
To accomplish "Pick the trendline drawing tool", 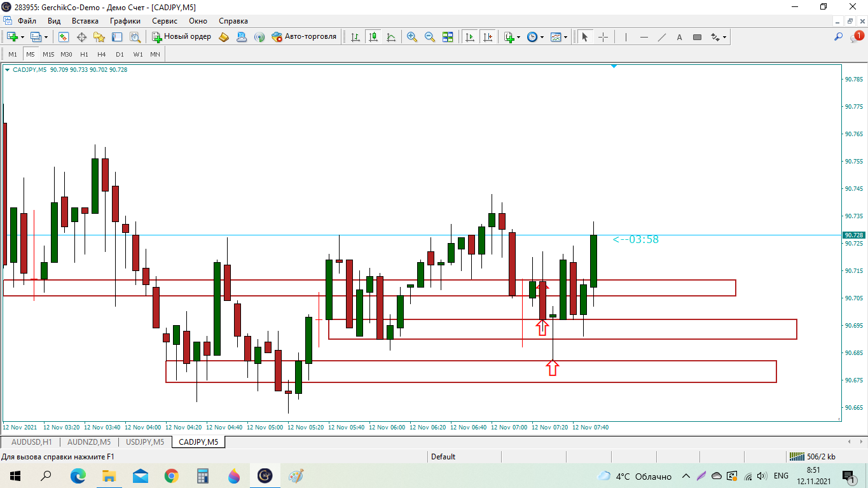I will (x=661, y=37).
